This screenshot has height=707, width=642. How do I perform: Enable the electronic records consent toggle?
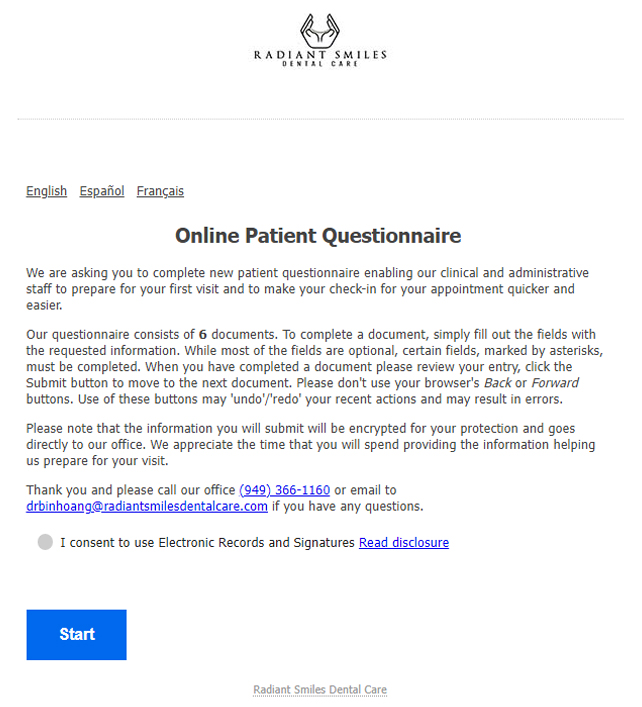point(45,542)
